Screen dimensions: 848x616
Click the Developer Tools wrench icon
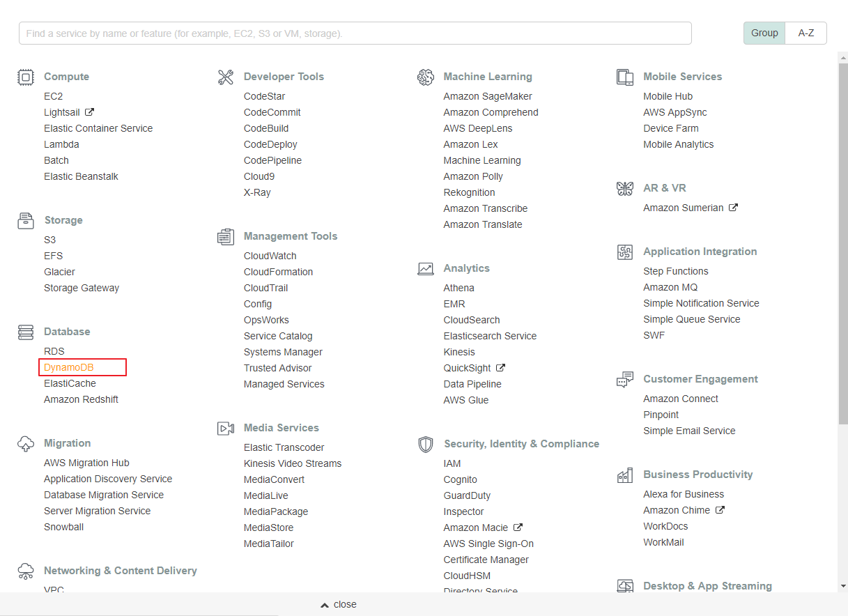[x=226, y=77]
